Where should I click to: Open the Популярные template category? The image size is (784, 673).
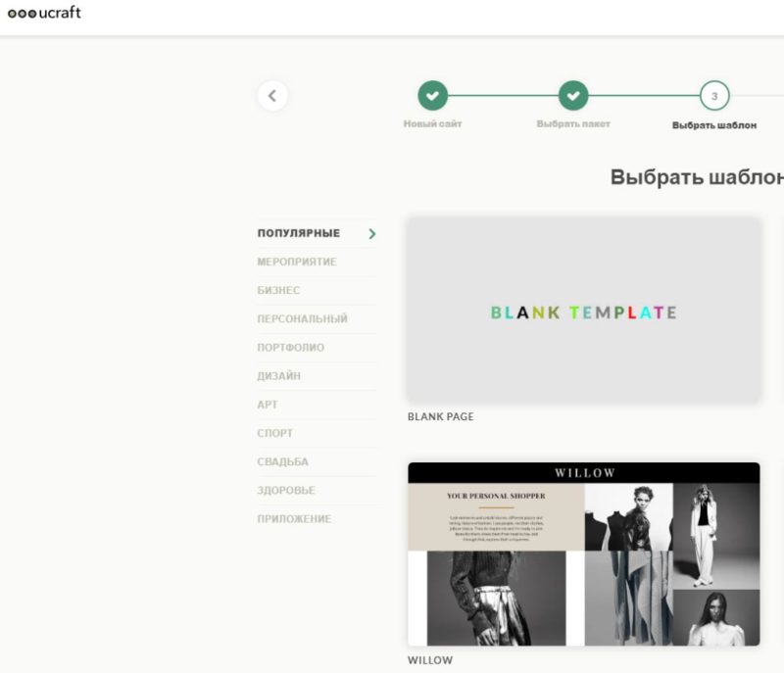click(299, 233)
